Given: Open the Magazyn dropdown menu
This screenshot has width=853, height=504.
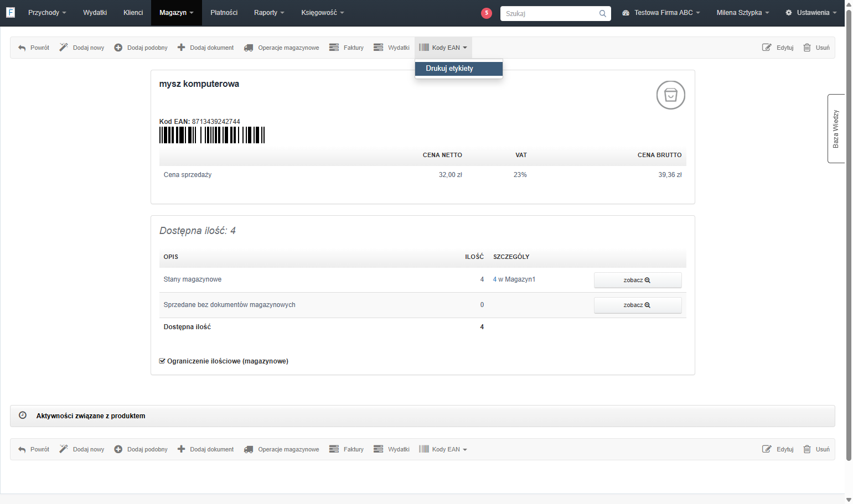Looking at the screenshot, I should (177, 13).
